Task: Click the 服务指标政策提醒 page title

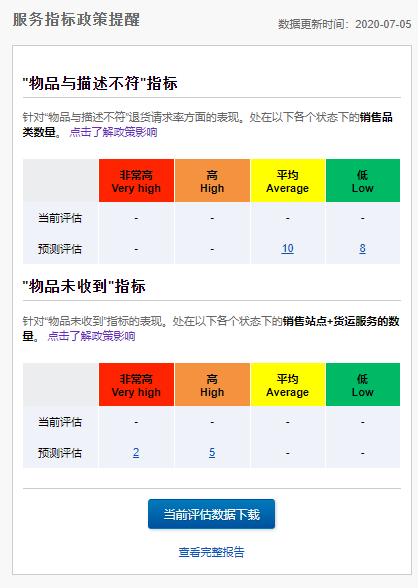Action: click(x=76, y=20)
